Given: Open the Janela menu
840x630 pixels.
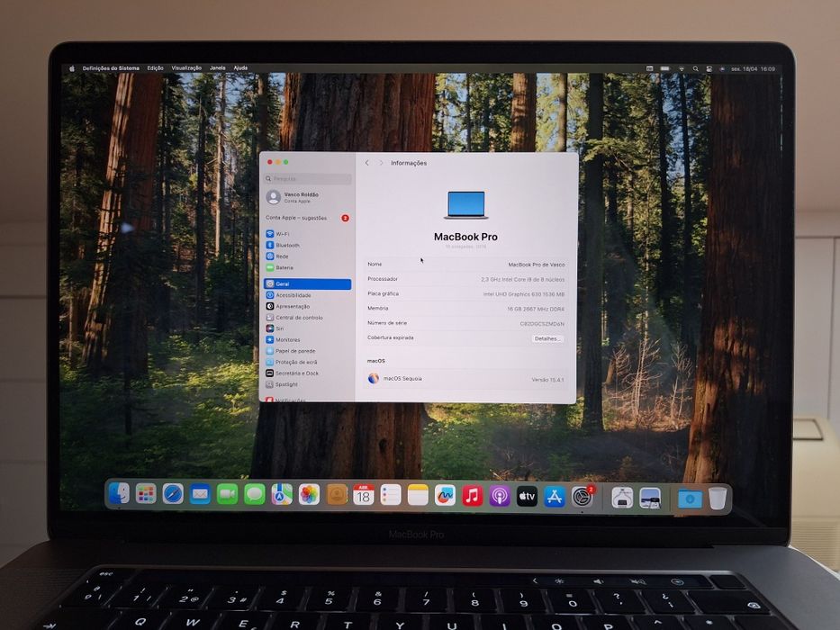Looking at the screenshot, I should click(x=218, y=68).
